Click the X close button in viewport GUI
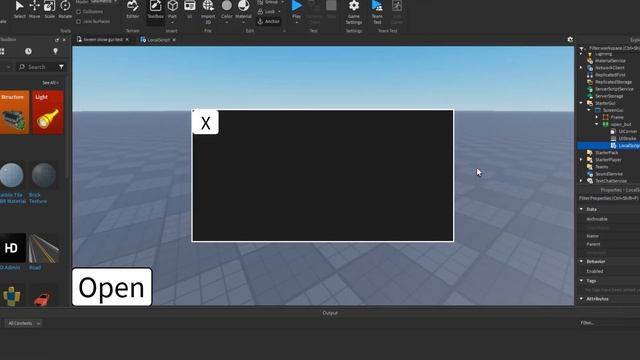 [205, 122]
